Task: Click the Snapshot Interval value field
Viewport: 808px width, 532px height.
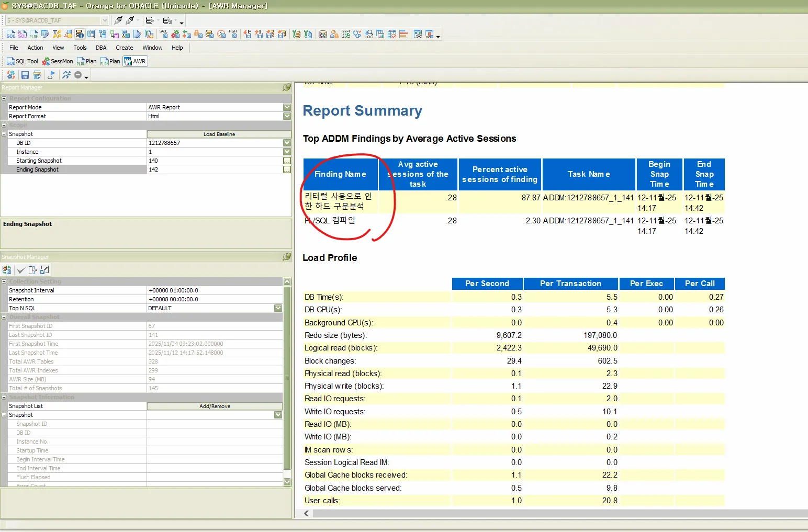Action: coord(215,290)
